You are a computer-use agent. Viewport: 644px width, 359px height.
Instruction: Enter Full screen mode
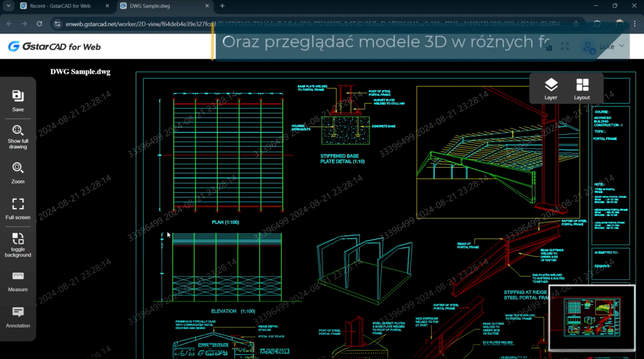18,204
